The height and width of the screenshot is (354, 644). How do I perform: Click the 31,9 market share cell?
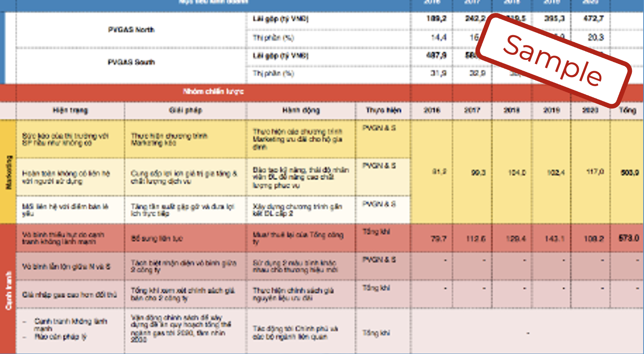point(438,73)
